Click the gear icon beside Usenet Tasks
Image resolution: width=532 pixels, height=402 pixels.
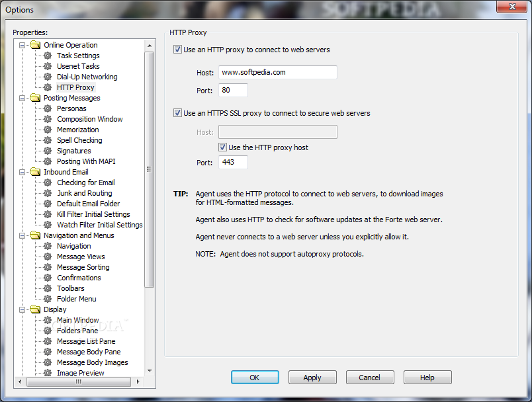tap(48, 66)
